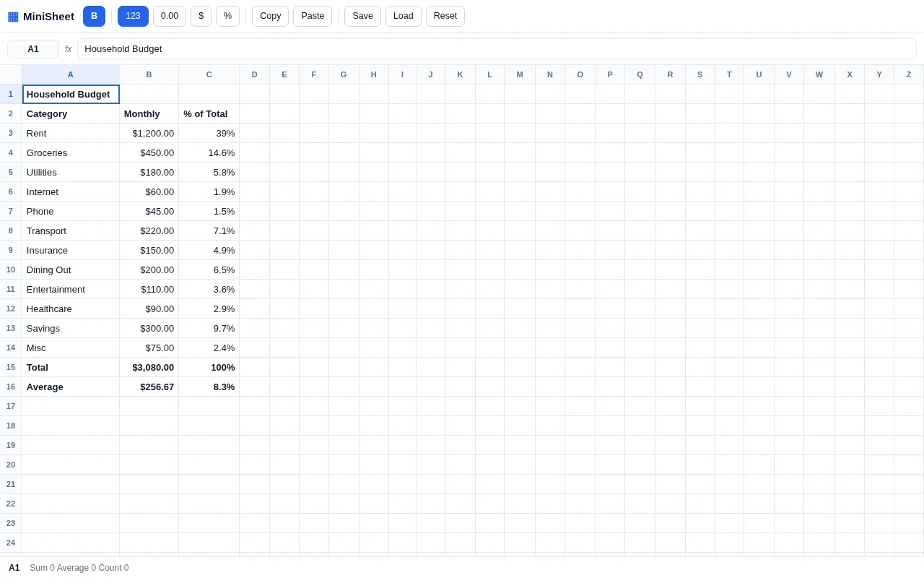Select the Groceries cell
Viewport: 924px width, 578px height.
[71, 152]
